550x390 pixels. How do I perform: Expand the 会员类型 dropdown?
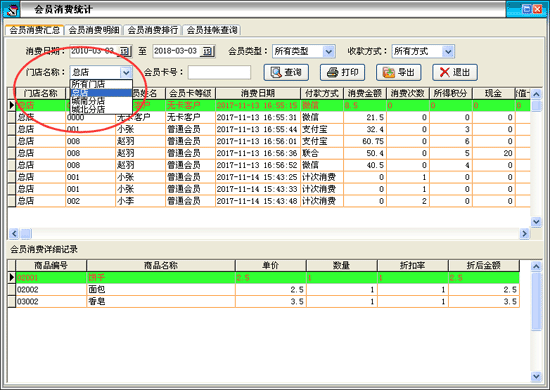pyautogui.click(x=328, y=52)
